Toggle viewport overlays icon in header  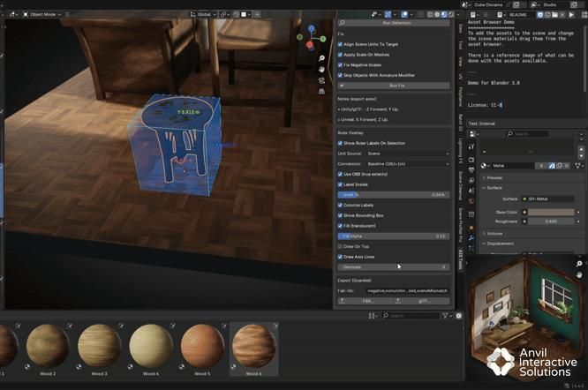coord(404,15)
